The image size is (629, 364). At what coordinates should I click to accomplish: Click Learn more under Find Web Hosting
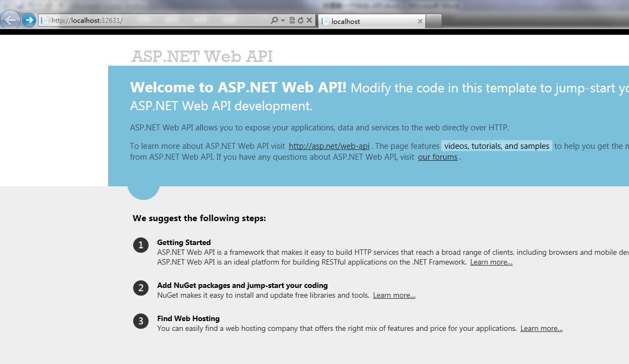(541, 328)
